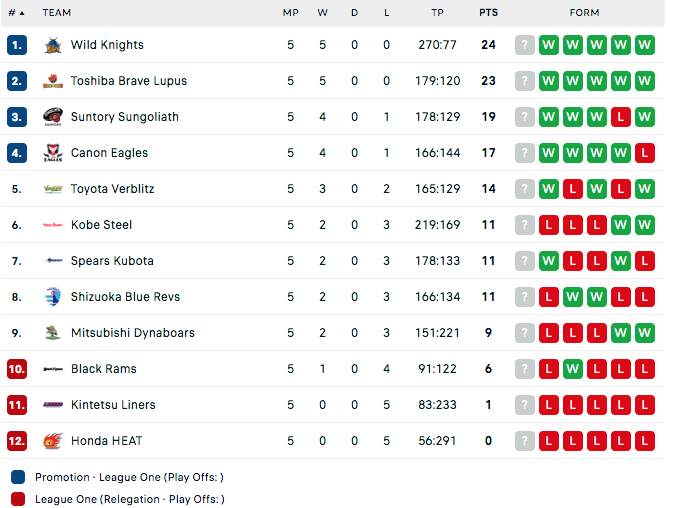Click the Honda HEAT flame logo
The image size is (677, 508).
[53, 441]
